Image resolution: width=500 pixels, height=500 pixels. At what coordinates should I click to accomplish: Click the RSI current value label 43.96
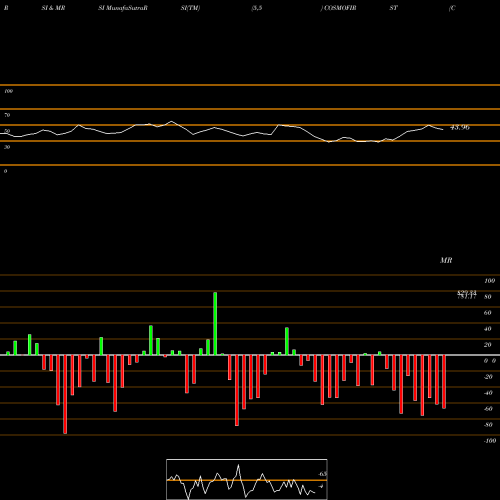460,127
